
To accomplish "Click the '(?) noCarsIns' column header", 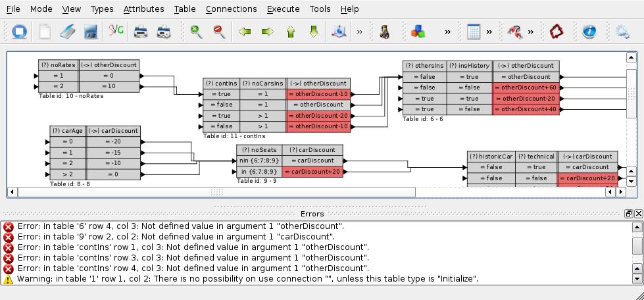I will tap(263, 84).
